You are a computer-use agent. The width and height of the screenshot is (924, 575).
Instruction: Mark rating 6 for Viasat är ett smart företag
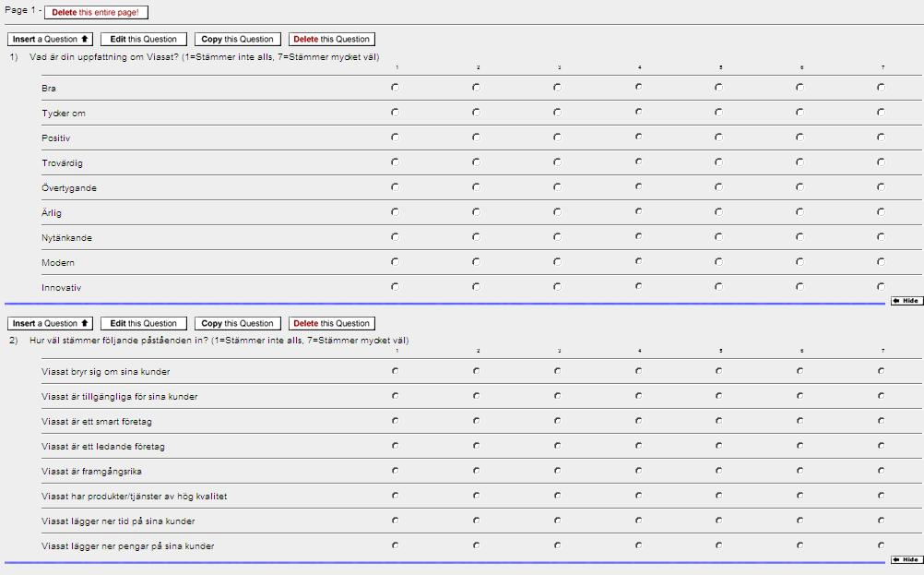tap(800, 421)
